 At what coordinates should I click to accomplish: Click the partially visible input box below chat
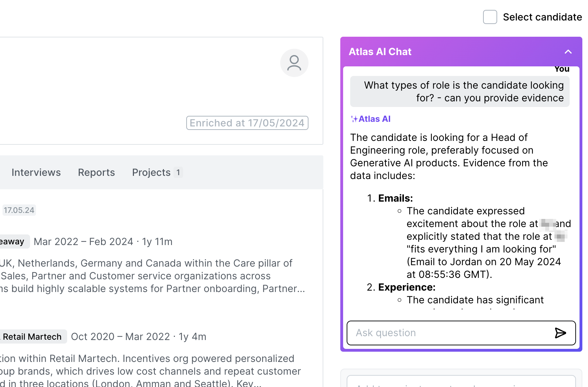pyautogui.click(x=461, y=382)
